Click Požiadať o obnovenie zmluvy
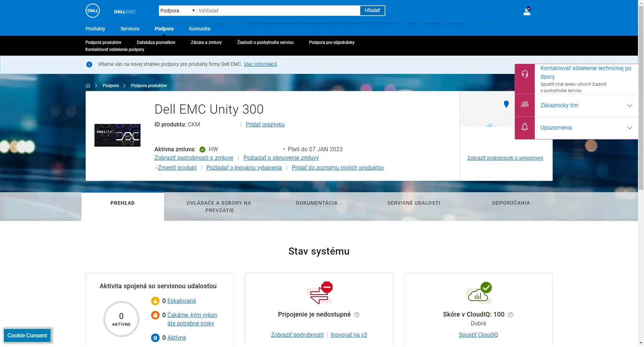The width and height of the screenshot is (644, 347). [281, 158]
